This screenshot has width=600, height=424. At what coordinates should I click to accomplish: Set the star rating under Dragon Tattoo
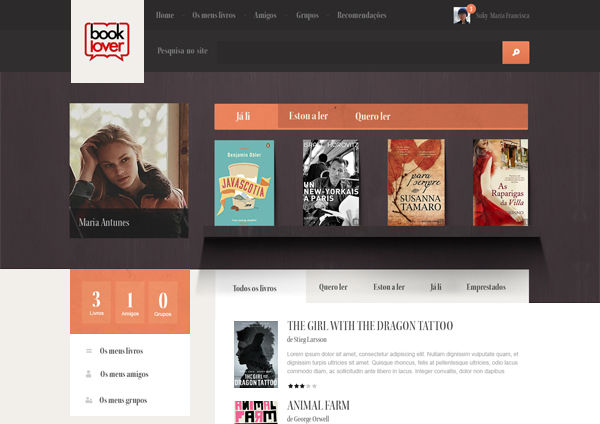pyautogui.click(x=302, y=385)
